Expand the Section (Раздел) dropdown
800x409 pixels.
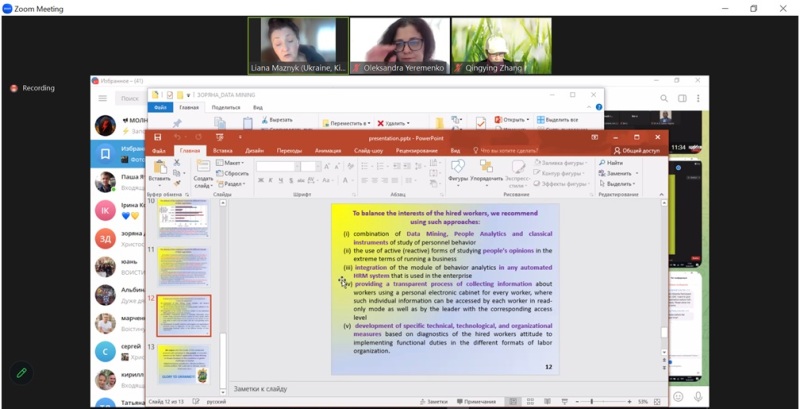[232, 184]
